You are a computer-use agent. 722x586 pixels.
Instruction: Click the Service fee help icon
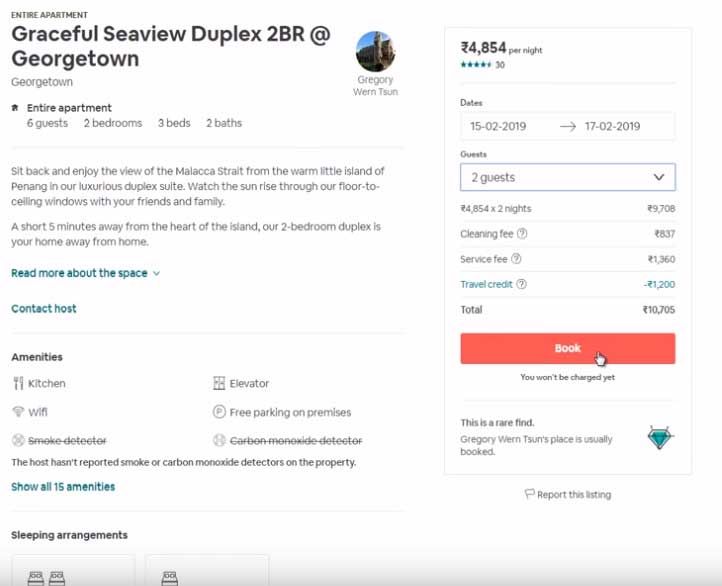(517, 259)
